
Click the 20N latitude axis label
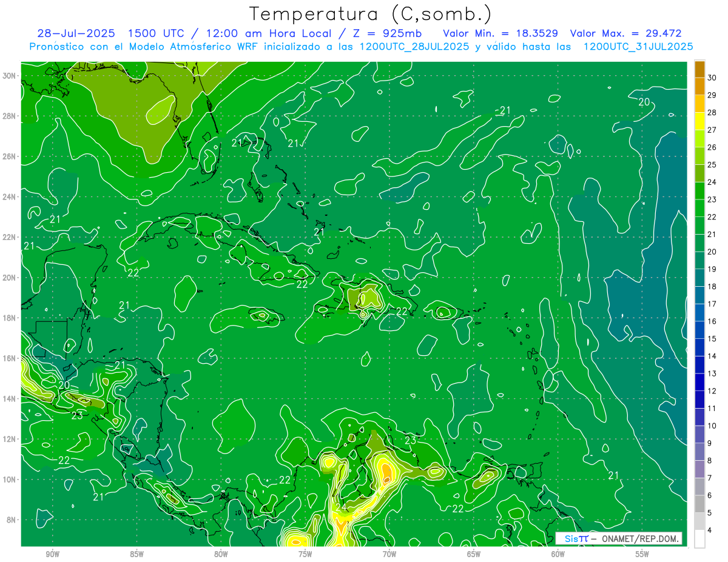click(10, 278)
